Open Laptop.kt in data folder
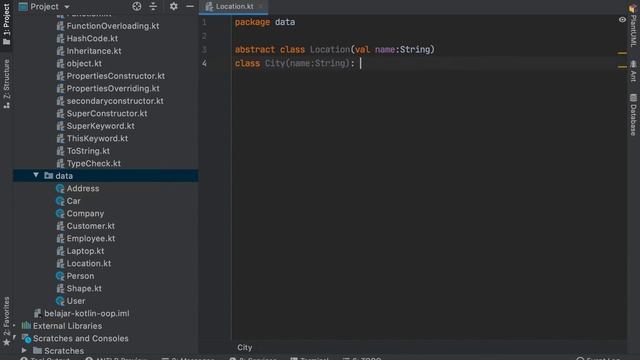 (85, 251)
